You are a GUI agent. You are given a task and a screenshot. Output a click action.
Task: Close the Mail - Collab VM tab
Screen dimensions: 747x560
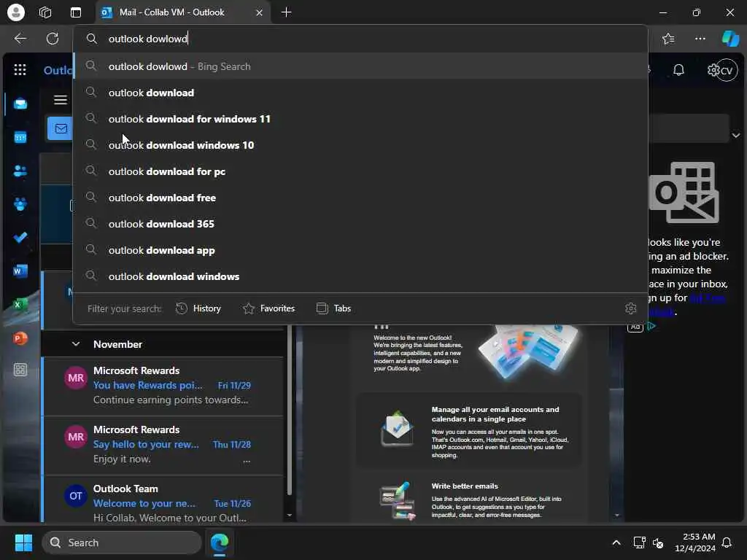click(259, 13)
